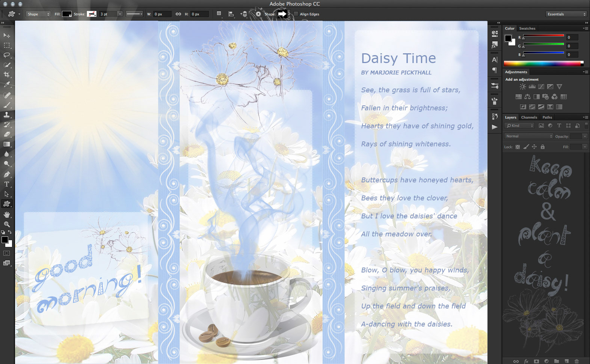
Task: Open the Normal blend mode dropdown
Action: [529, 136]
